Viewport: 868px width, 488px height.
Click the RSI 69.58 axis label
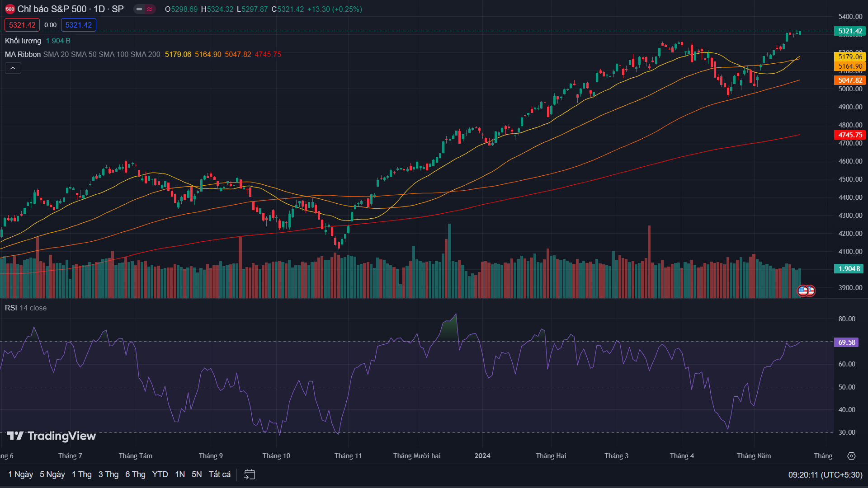(846, 342)
